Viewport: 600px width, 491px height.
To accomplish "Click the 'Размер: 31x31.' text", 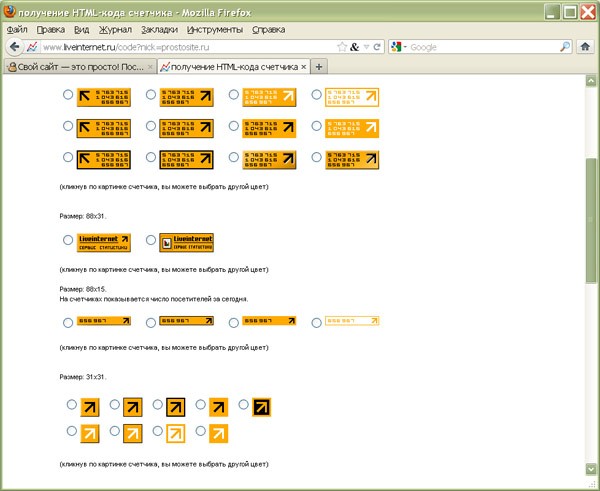I will (x=83, y=377).
